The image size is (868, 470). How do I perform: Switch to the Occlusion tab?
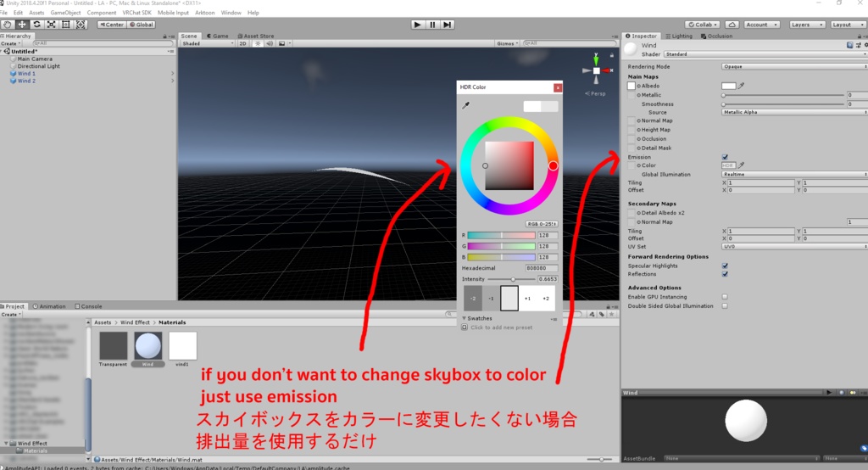point(716,36)
